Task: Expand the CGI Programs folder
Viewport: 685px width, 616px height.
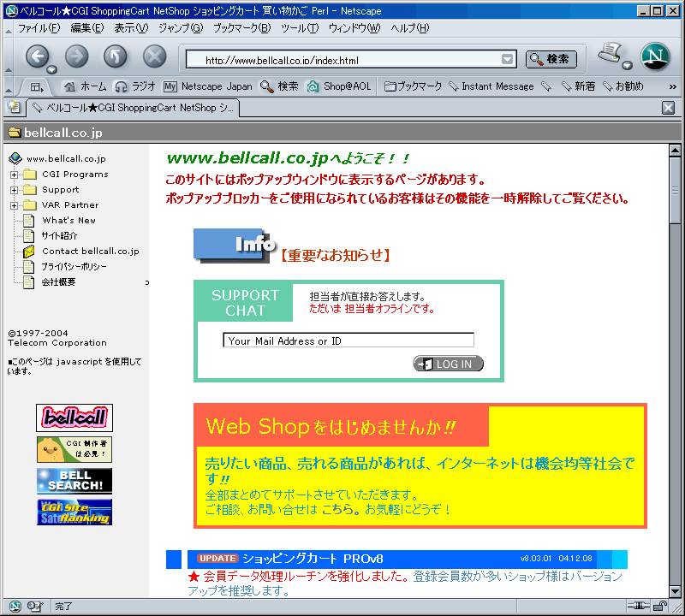Action: pyautogui.click(x=14, y=175)
